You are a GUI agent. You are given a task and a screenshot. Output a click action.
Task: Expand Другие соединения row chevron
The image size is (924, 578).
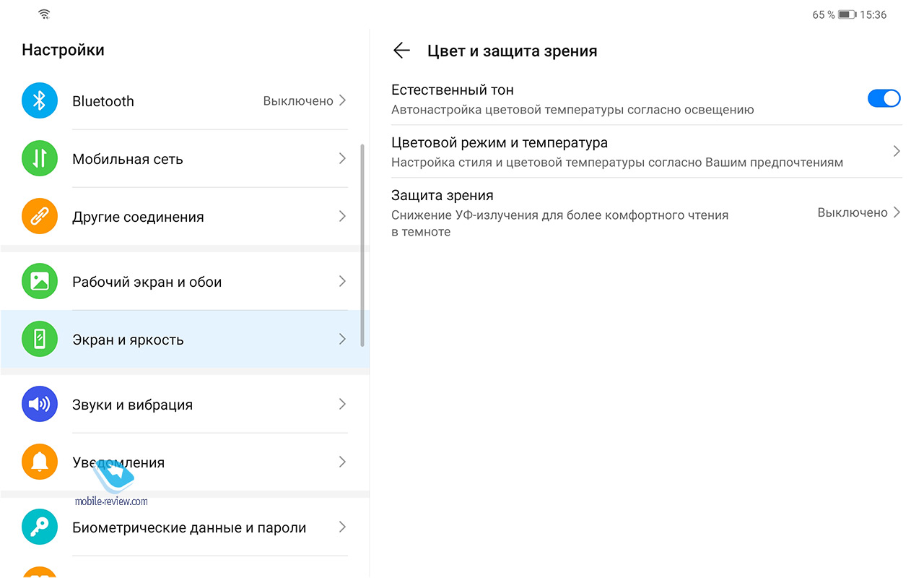tap(342, 216)
